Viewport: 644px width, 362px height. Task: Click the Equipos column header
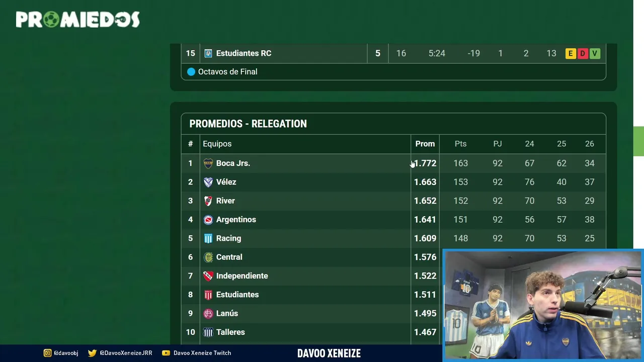point(217,144)
